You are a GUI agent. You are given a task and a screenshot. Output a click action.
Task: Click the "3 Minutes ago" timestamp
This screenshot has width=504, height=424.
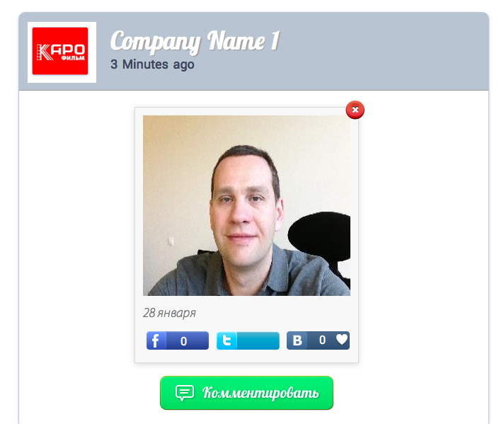pyautogui.click(x=152, y=64)
